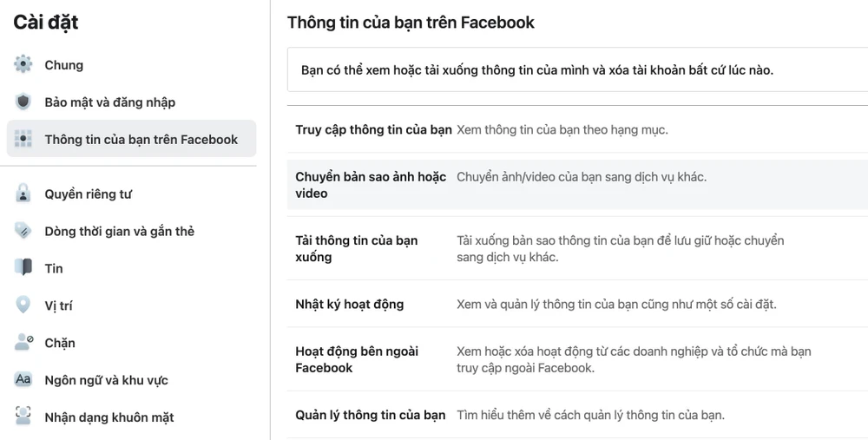Screen dimensions: 868x440
Task: Open Quản lý thông tin của bạn
Action: point(370,415)
